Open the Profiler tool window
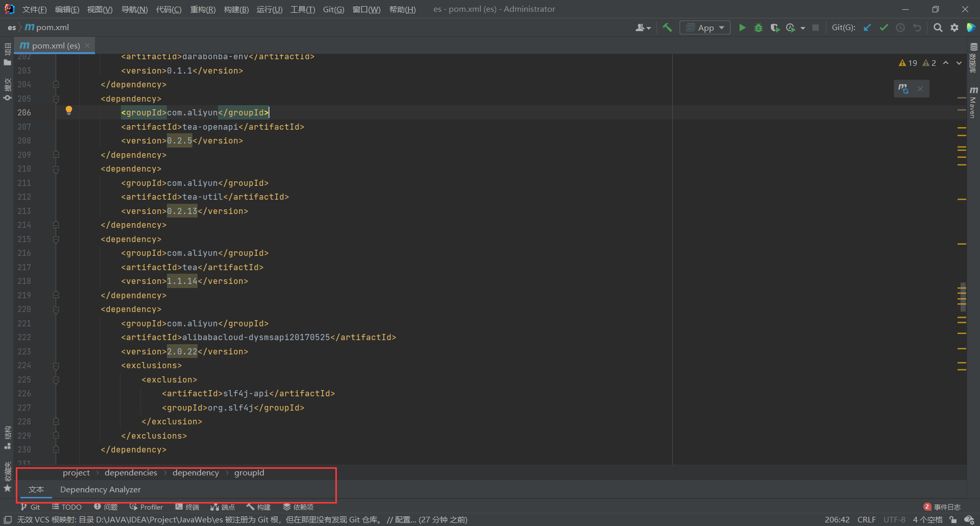980x526 pixels. [x=146, y=507]
